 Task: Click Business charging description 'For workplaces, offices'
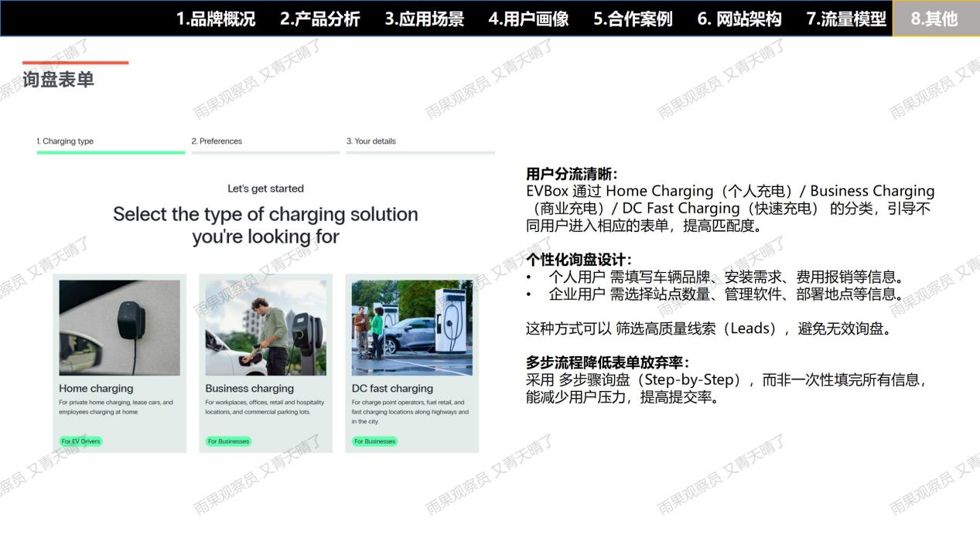tap(265, 407)
